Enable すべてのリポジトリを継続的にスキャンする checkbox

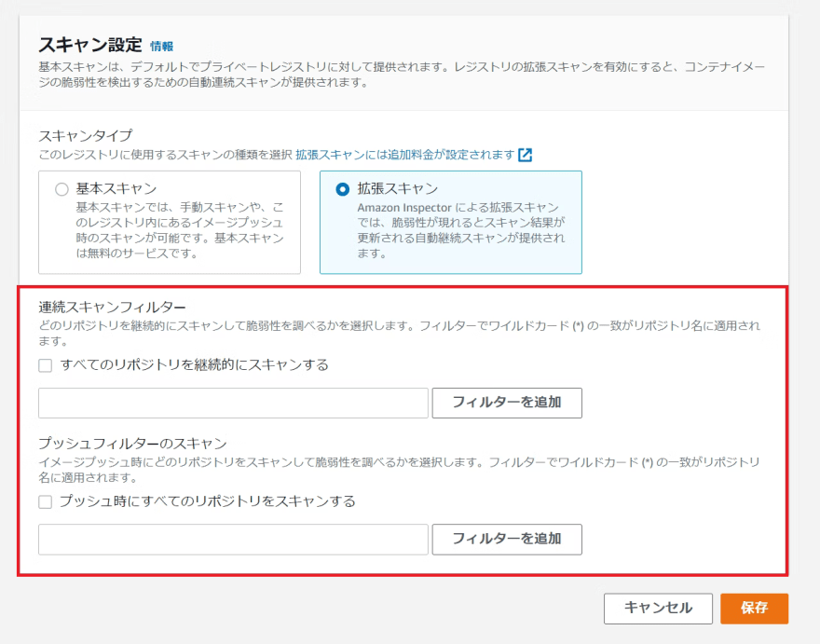click(46, 365)
